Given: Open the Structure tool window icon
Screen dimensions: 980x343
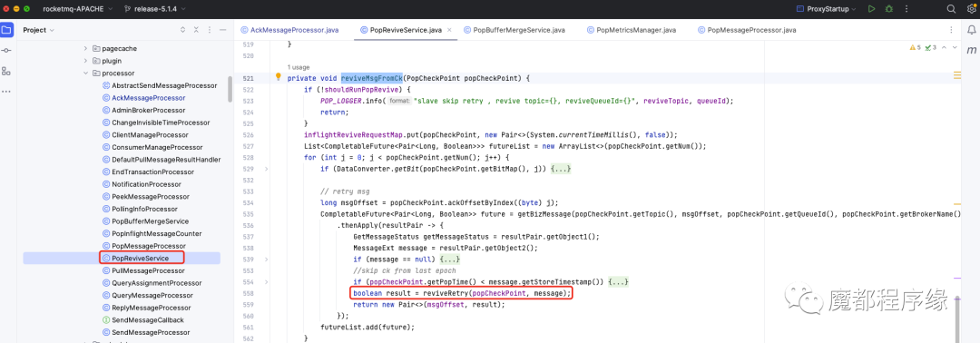Looking at the screenshot, I should pos(6,71).
